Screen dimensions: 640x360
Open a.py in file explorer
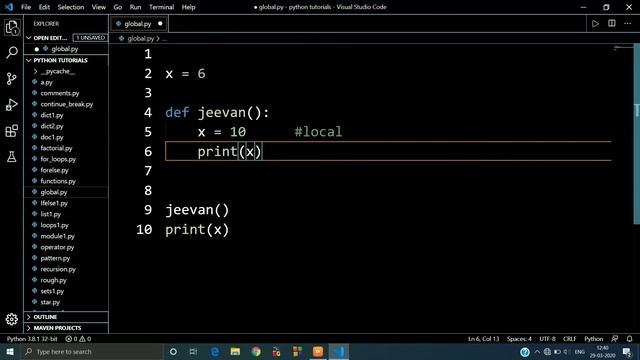tap(46, 82)
